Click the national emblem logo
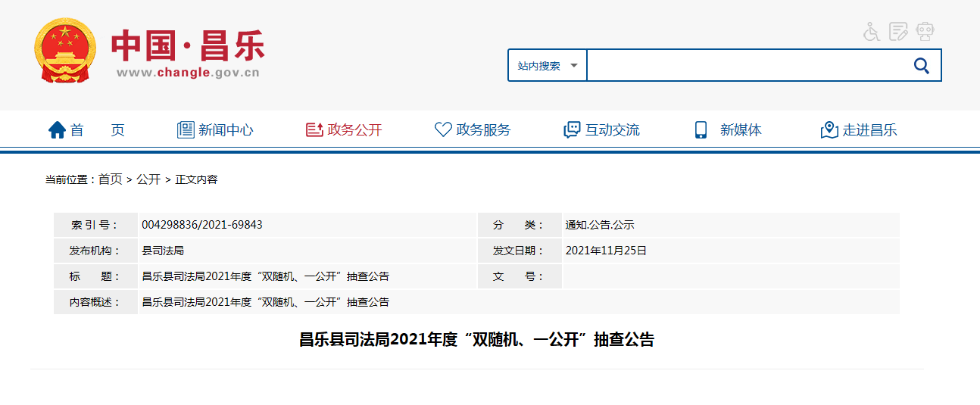980x405 pixels. [65, 51]
